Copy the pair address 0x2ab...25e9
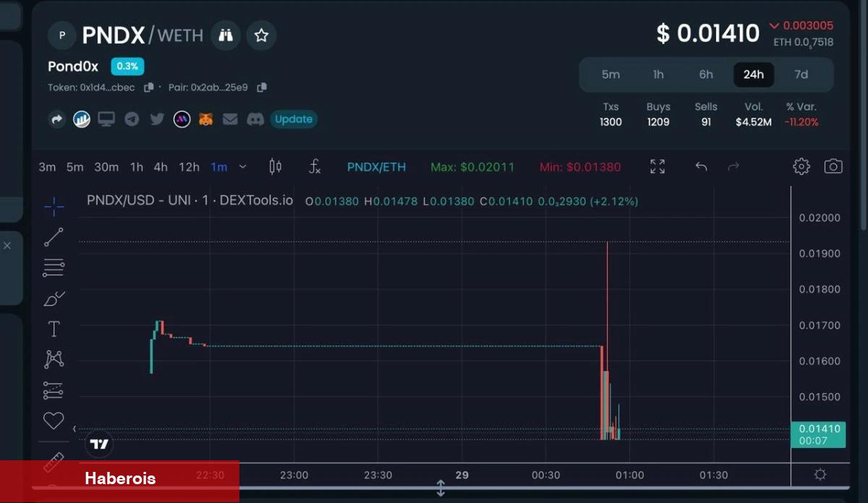 click(262, 88)
